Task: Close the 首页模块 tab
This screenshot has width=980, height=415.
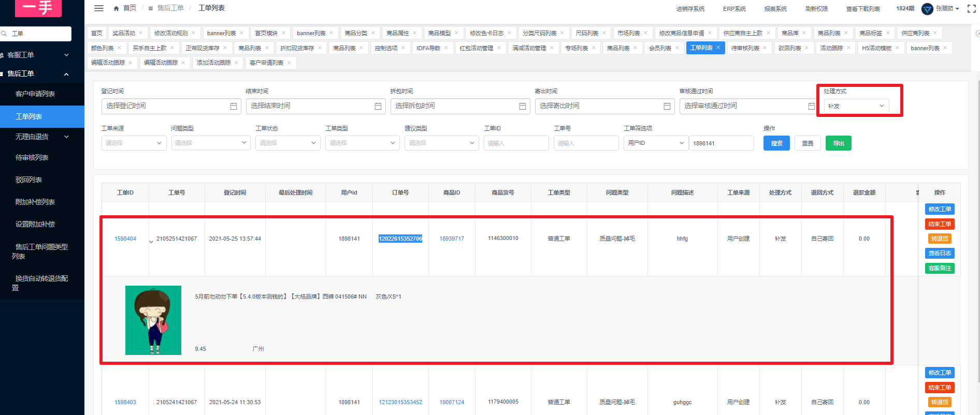Action: pyautogui.click(x=283, y=33)
